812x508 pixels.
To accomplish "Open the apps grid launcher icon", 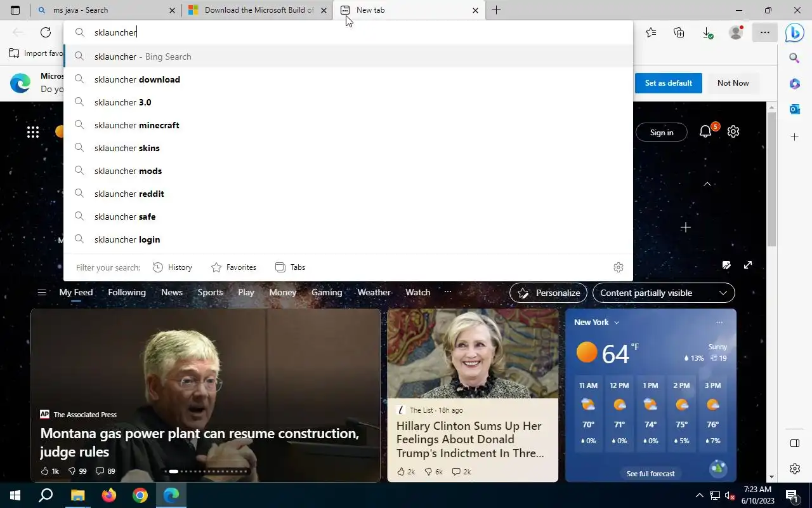I will [33, 131].
